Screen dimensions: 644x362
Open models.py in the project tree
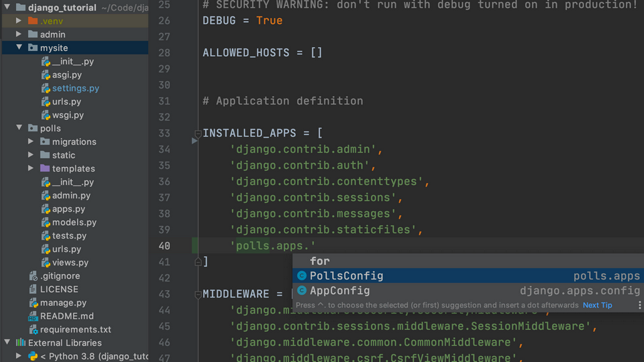[x=74, y=223]
